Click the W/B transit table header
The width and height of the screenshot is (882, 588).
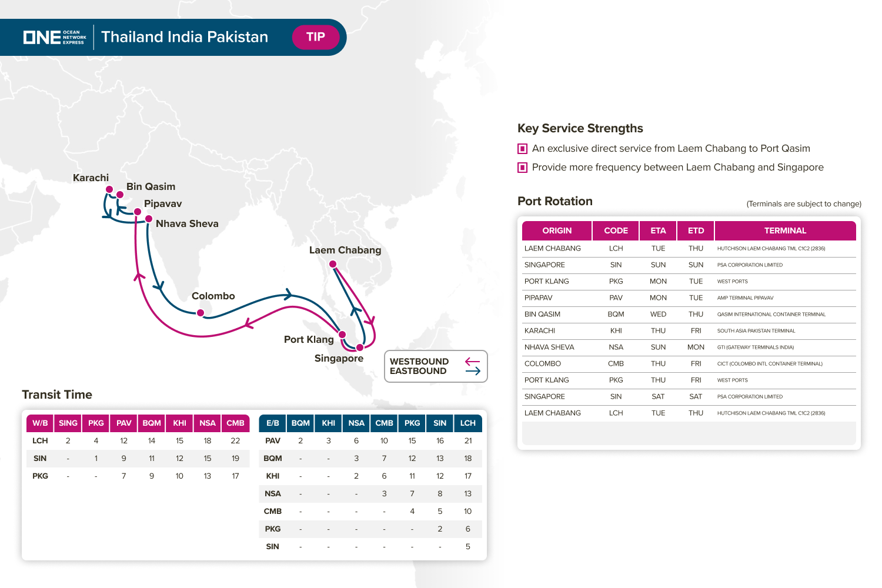(x=40, y=423)
